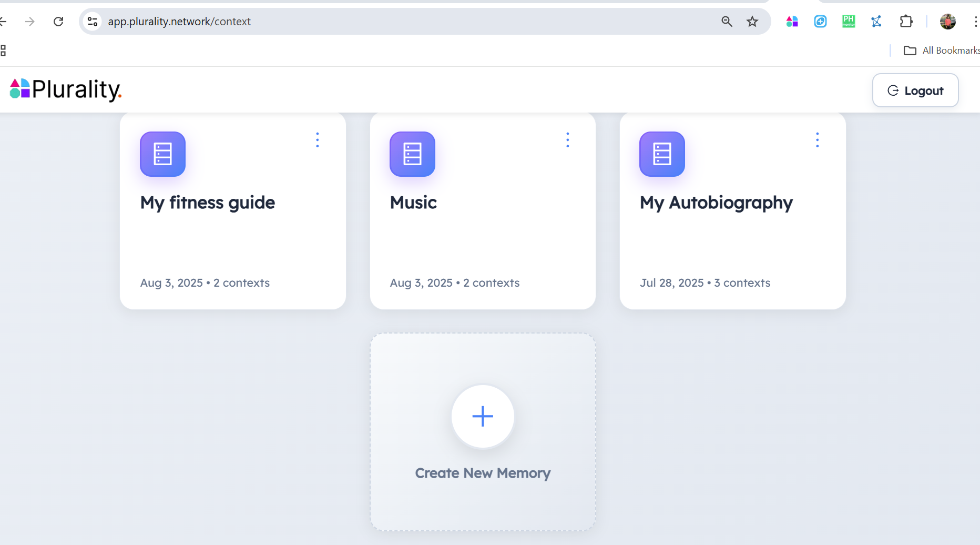Viewport: 980px width, 545px height.
Task: Click Create New Memory
Action: click(x=483, y=431)
